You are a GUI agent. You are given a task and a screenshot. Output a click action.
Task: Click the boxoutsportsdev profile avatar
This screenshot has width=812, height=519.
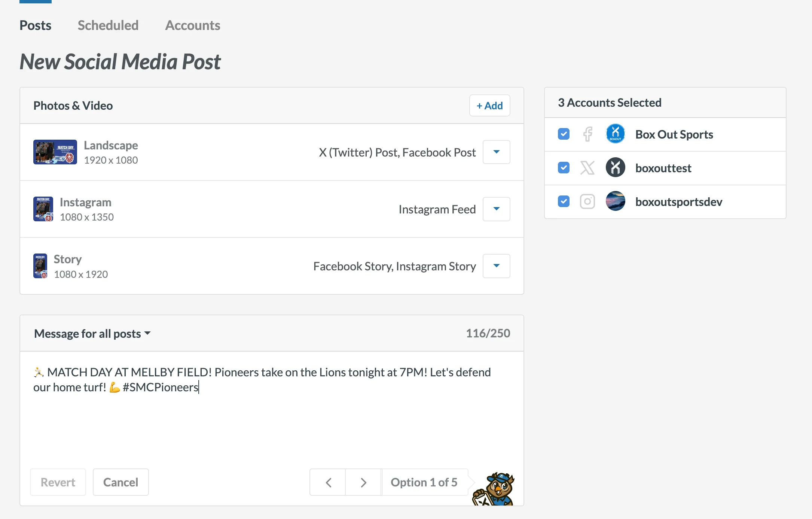click(x=615, y=201)
